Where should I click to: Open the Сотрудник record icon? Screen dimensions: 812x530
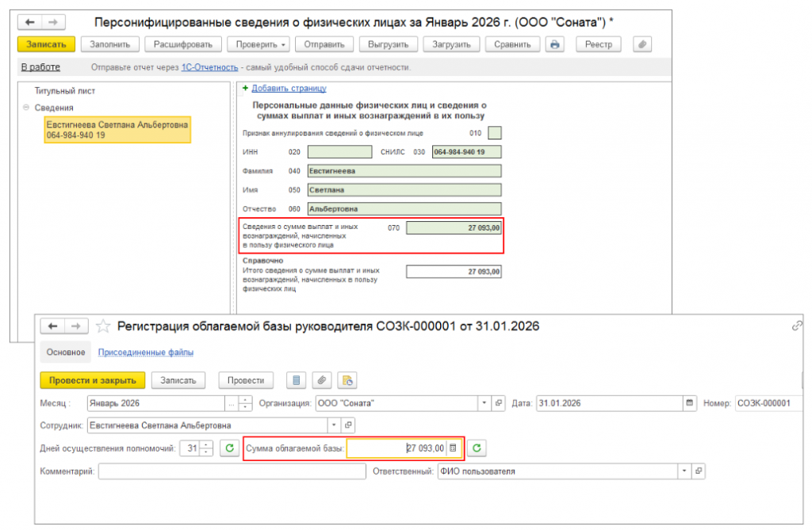348,425
